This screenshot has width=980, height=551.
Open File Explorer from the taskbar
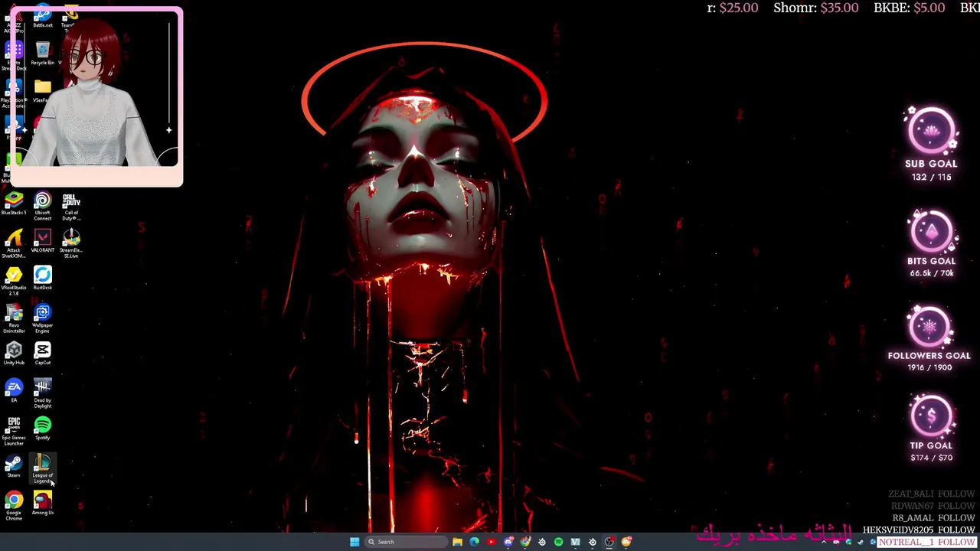pos(457,542)
